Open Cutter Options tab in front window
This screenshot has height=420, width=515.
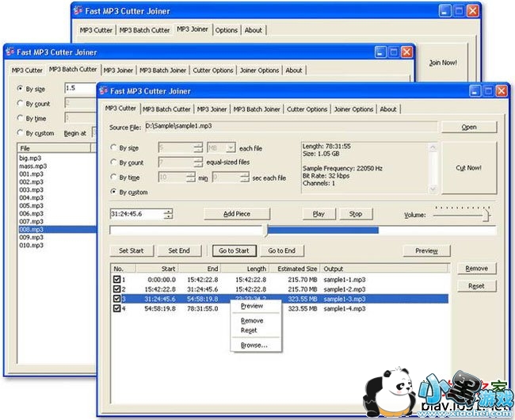(x=307, y=109)
